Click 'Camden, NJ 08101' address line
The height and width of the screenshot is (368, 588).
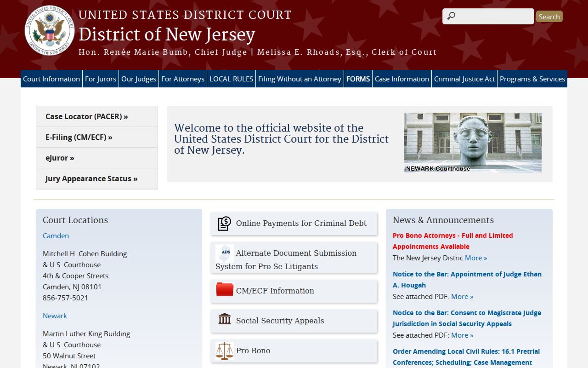(72, 287)
